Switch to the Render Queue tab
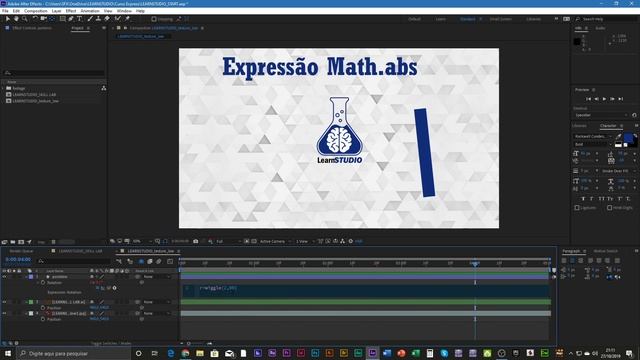The width and height of the screenshot is (640, 360). point(21,251)
